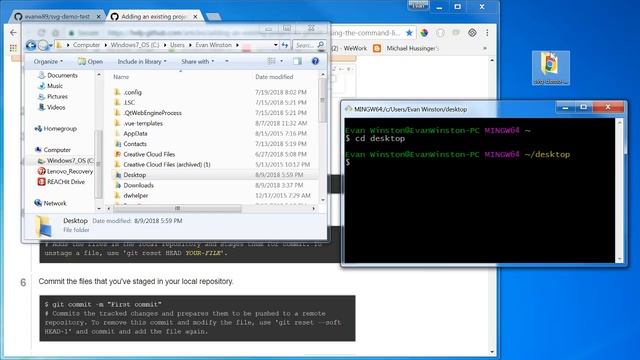The image size is (640, 360).
Task: Select Lenovo_Recovery drive in sidebar
Action: [65, 171]
